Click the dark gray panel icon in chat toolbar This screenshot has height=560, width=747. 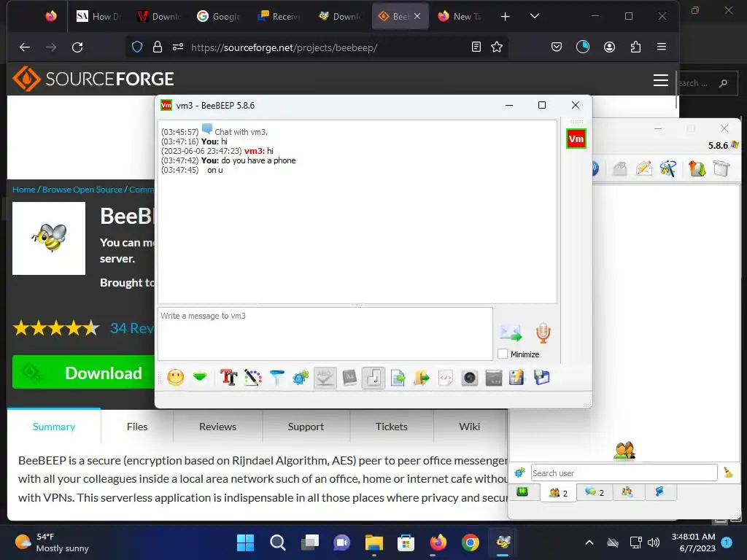494,378
